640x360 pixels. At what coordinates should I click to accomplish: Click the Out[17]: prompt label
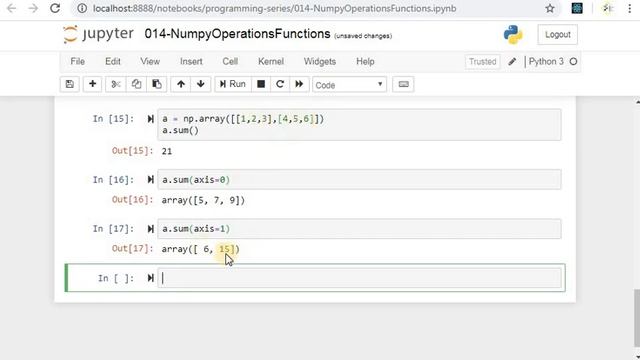(x=133, y=249)
